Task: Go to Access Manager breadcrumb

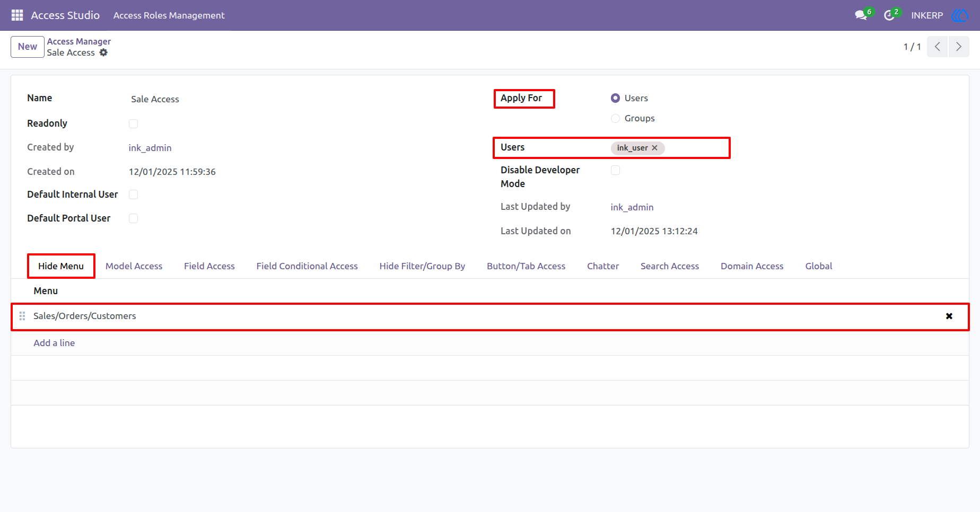Action: (x=79, y=41)
